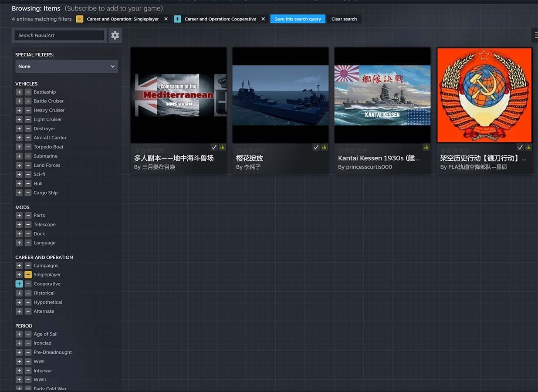
Task: Focus the Search NavalArt input field
Action: 60,35
